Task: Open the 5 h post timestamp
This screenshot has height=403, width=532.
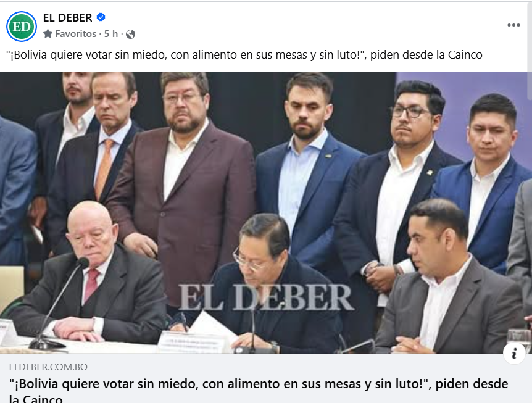Action: point(111,34)
